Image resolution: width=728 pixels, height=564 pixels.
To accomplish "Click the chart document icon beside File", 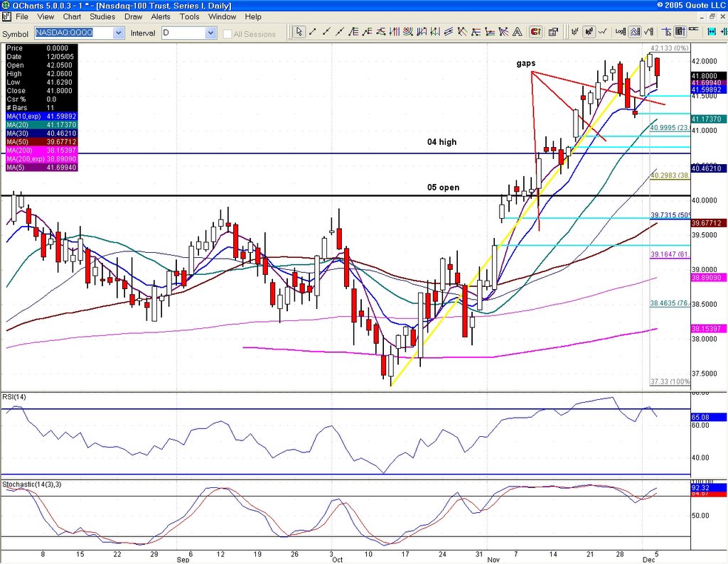I will [6, 17].
